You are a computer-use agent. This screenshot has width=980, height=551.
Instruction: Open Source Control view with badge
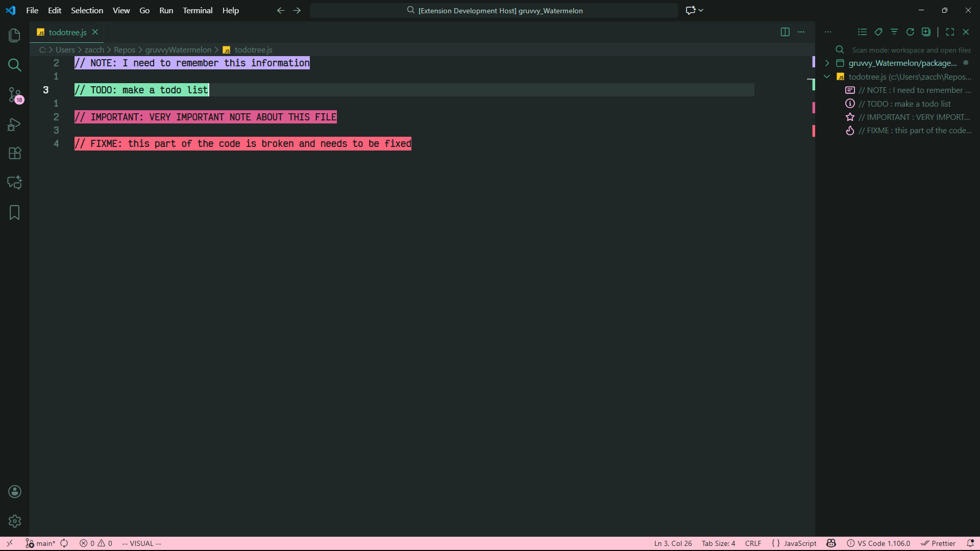(14, 95)
